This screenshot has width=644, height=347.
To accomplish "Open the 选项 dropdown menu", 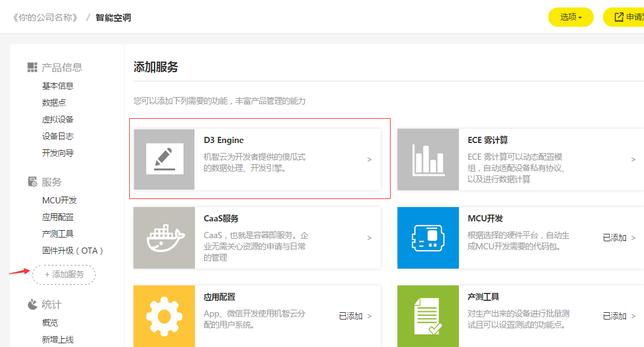I will coord(571,17).
